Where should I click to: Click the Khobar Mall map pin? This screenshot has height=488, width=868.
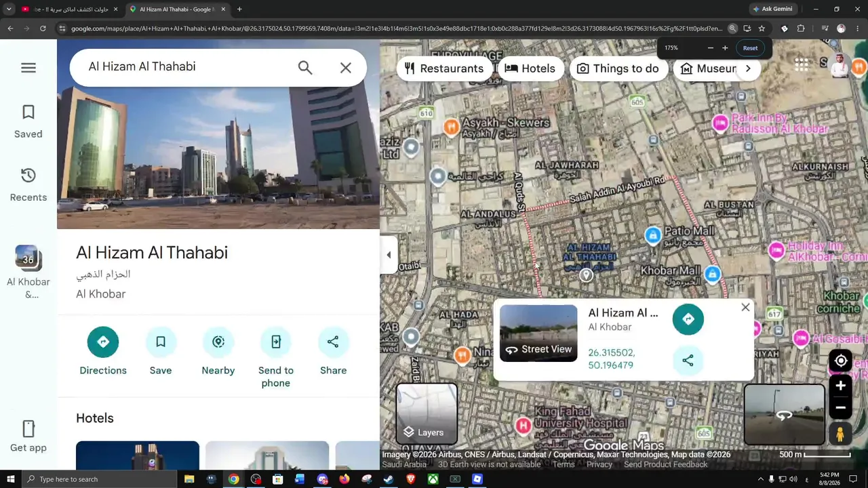[x=712, y=274]
